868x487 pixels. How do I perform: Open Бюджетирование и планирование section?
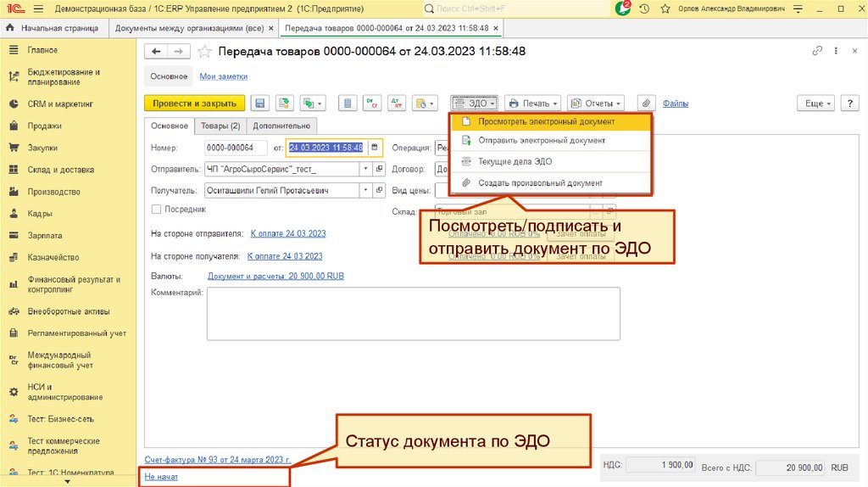[x=63, y=77]
